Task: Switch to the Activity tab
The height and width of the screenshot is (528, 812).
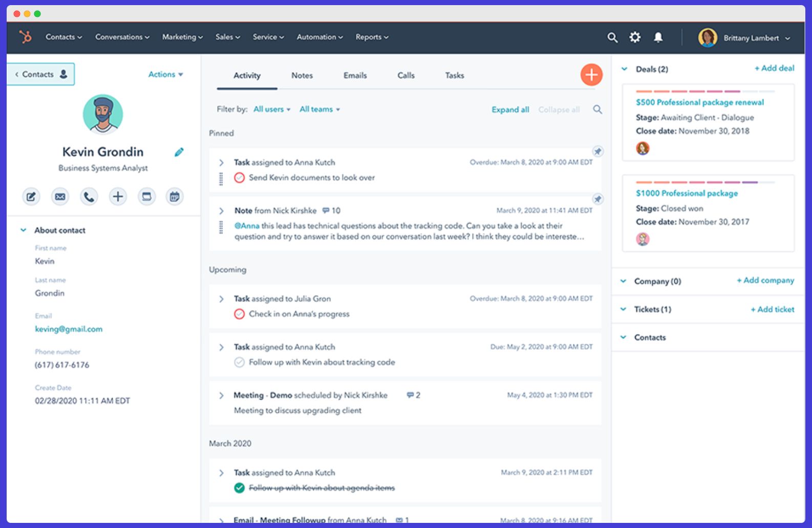Action: tap(247, 75)
